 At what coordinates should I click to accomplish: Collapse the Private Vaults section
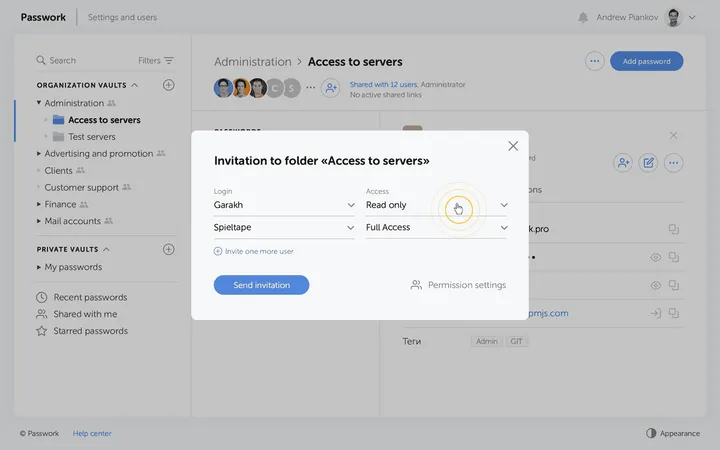pos(106,249)
